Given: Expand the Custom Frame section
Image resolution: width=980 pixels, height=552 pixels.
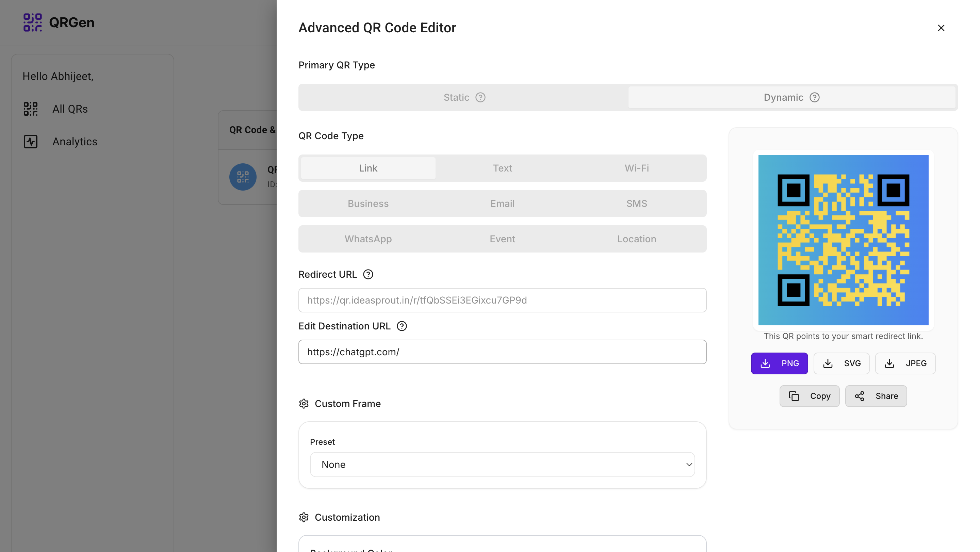Looking at the screenshot, I should tap(348, 404).
